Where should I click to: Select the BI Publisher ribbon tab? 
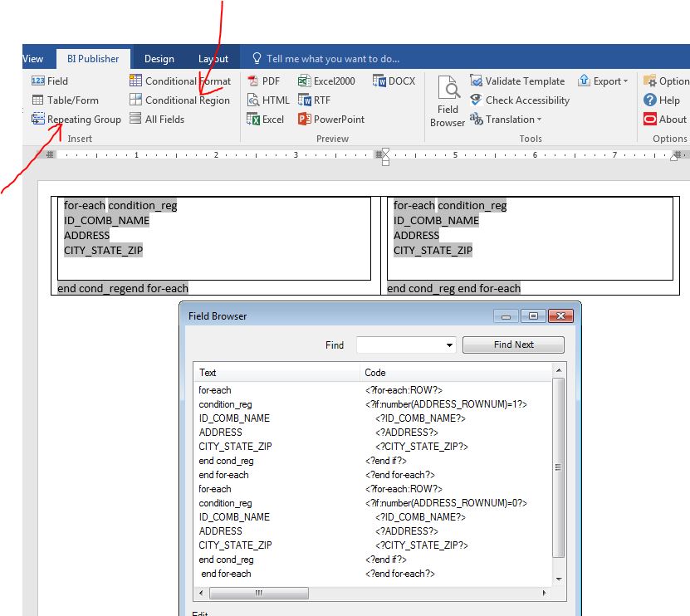pos(93,59)
